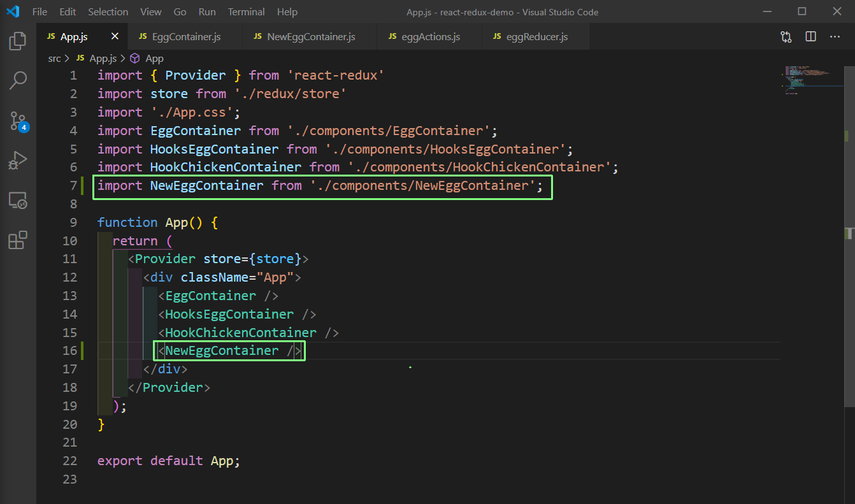
Task: Split the editor to the right
Action: pyautogui.click(x=810, y=37)
